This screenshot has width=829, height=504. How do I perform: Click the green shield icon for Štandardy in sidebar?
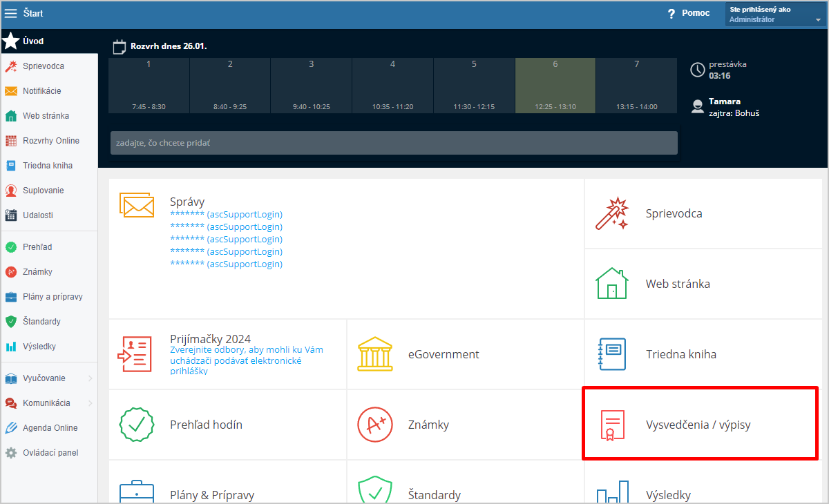tap(10, 322)
